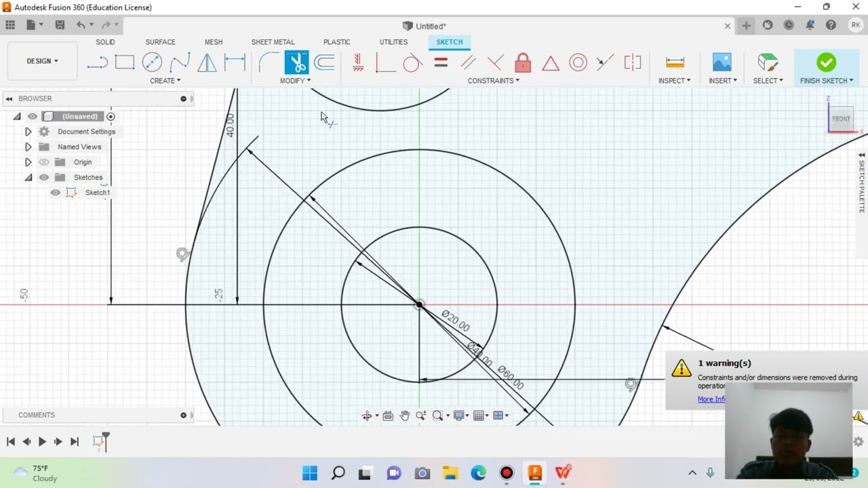Switch to the SHEET METAL tab
Viewport: 868px width, 488px height.
tap(273, 42)
